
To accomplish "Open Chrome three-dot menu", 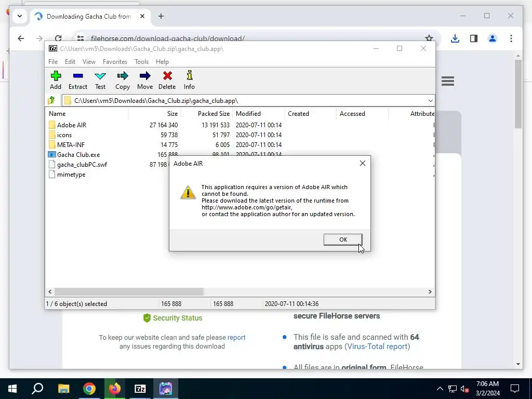I will [x=511, y=38].
